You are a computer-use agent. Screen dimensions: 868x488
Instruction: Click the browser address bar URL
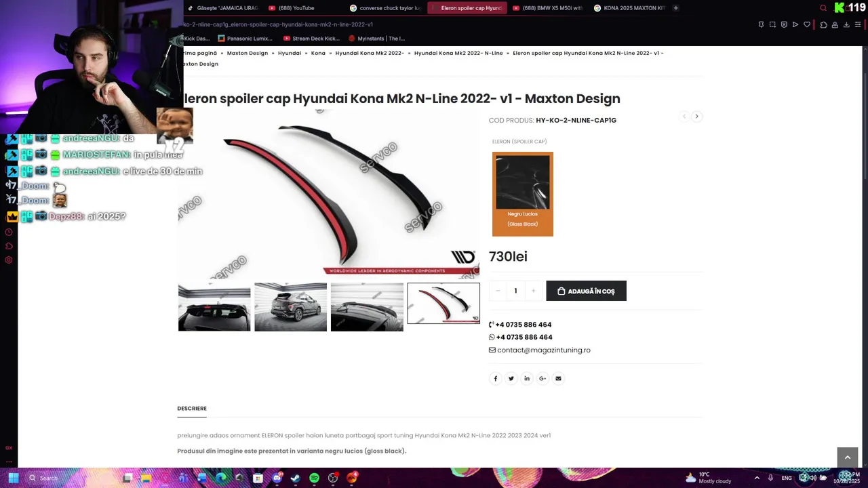coord(278,24)
